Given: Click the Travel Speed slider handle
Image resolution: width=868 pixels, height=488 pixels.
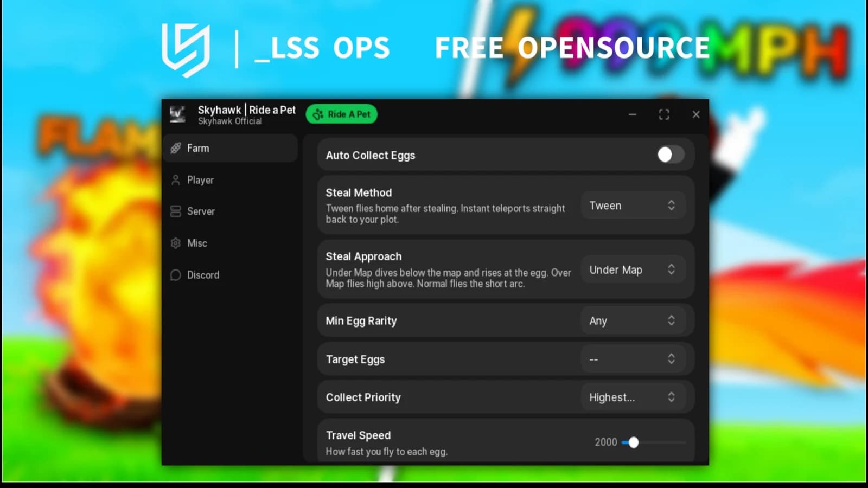Looking at the screenshot, I should click(x=633, y=442).
